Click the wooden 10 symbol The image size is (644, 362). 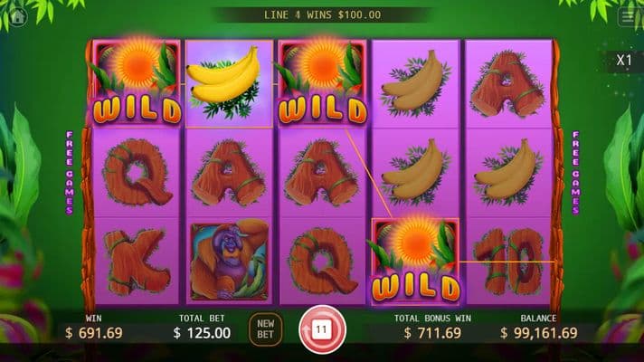coord(509,261)
